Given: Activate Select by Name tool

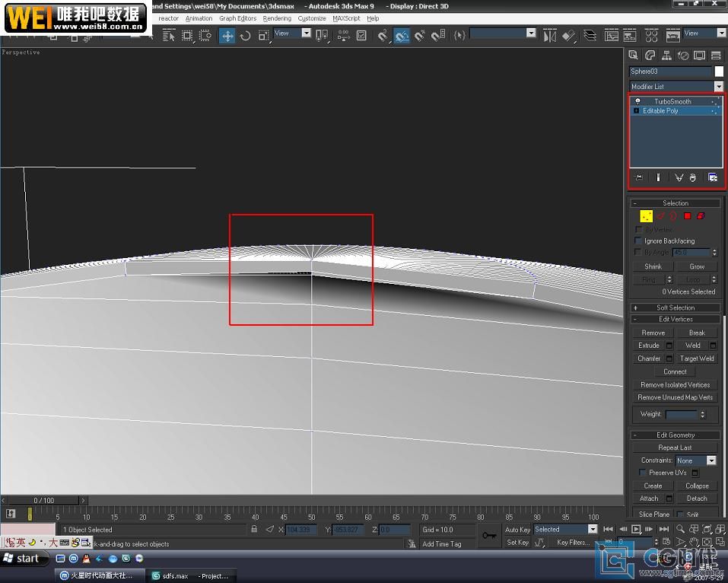Looking at the screenshot, I should click(169, 36).
